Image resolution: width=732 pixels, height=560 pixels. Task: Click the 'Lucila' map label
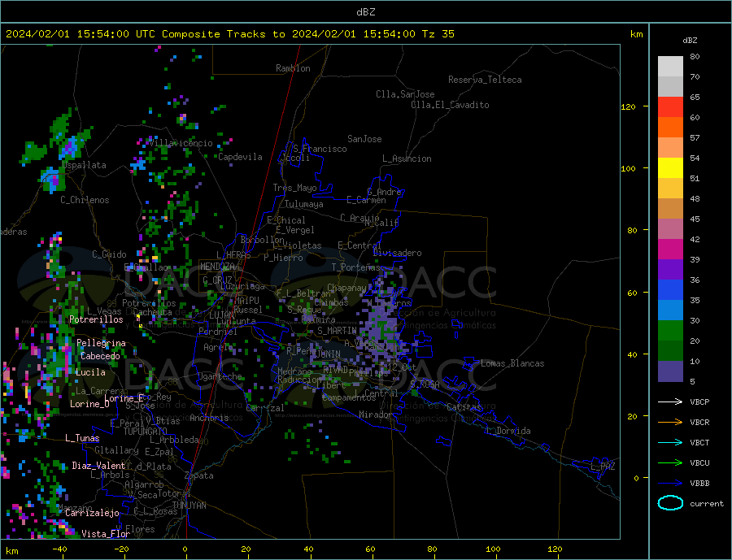coord(90,372)
